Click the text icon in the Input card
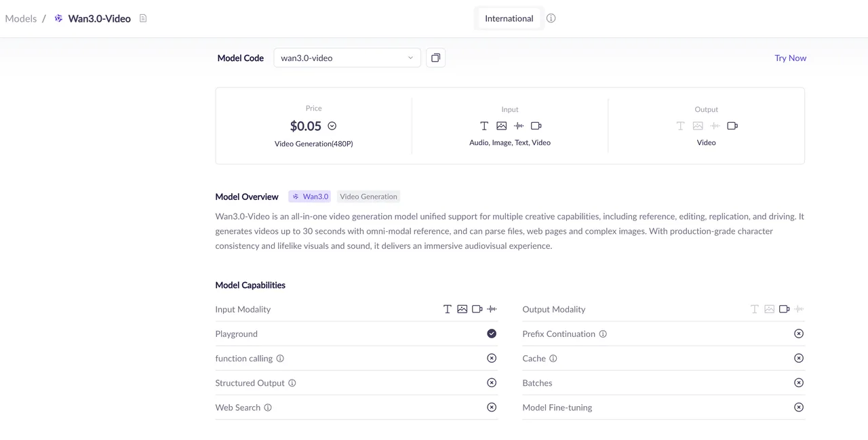868x440 pixels. click(484, 126)
